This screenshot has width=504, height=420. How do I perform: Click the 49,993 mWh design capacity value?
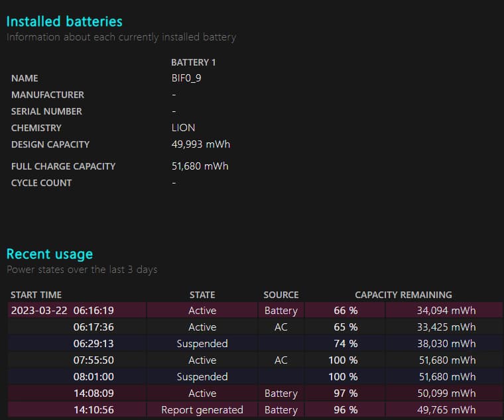[x=200, y=144]
